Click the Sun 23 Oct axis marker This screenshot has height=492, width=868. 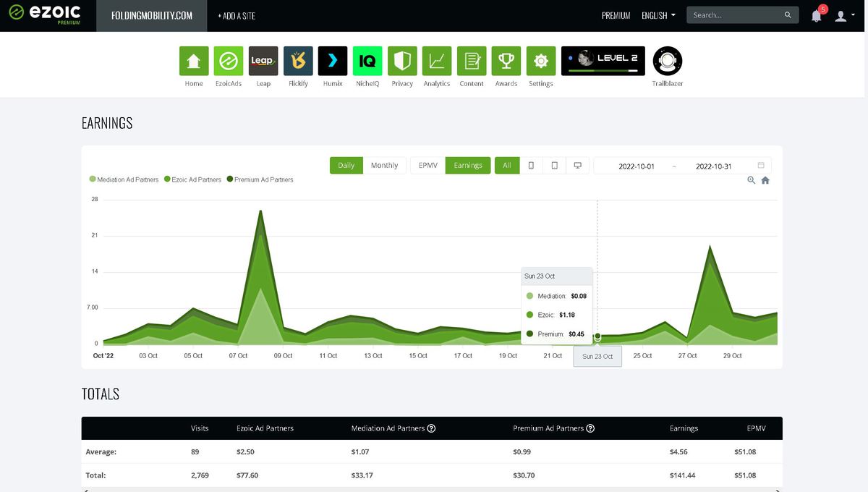(597, 356)
